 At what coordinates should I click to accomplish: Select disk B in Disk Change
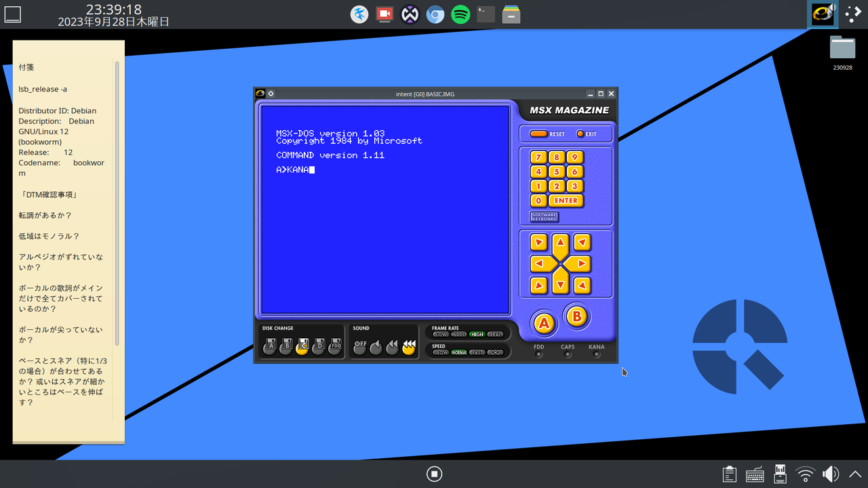click(286, 347)
